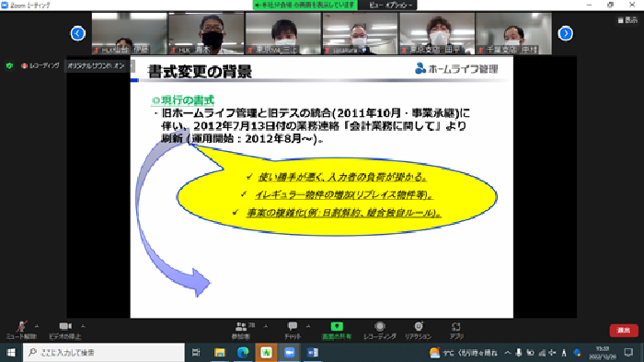Show next participants with right arrow
Screen dimensions: 644x362
tap(566, 33)
